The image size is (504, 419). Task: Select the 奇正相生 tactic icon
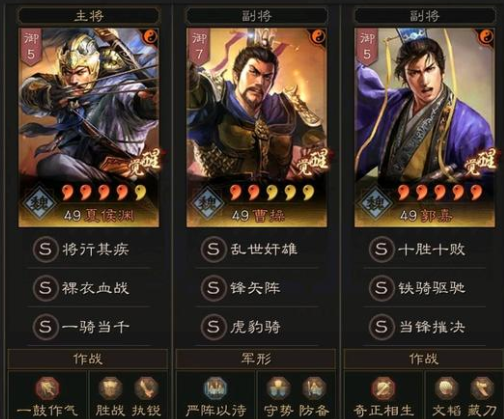pos(384,389)
